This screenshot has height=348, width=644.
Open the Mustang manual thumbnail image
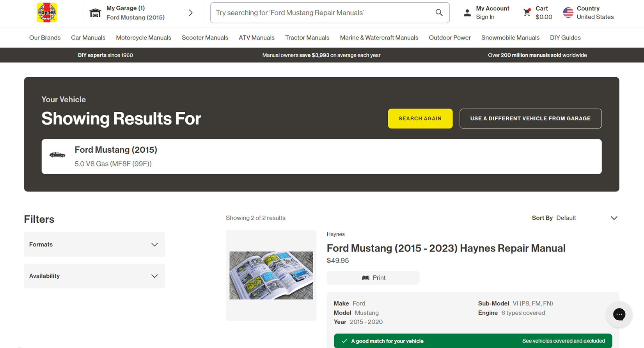pyautogui.click(x=271, y=275)
